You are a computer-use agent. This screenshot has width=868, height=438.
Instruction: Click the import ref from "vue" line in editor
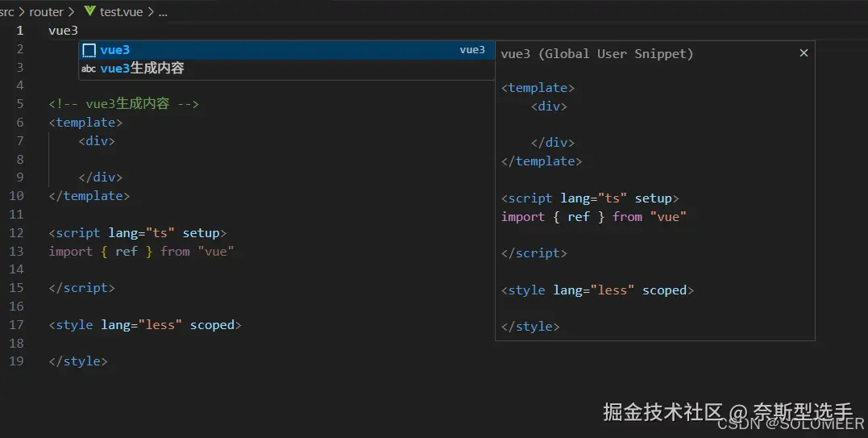pyautogui.click(x=141, y=252)
